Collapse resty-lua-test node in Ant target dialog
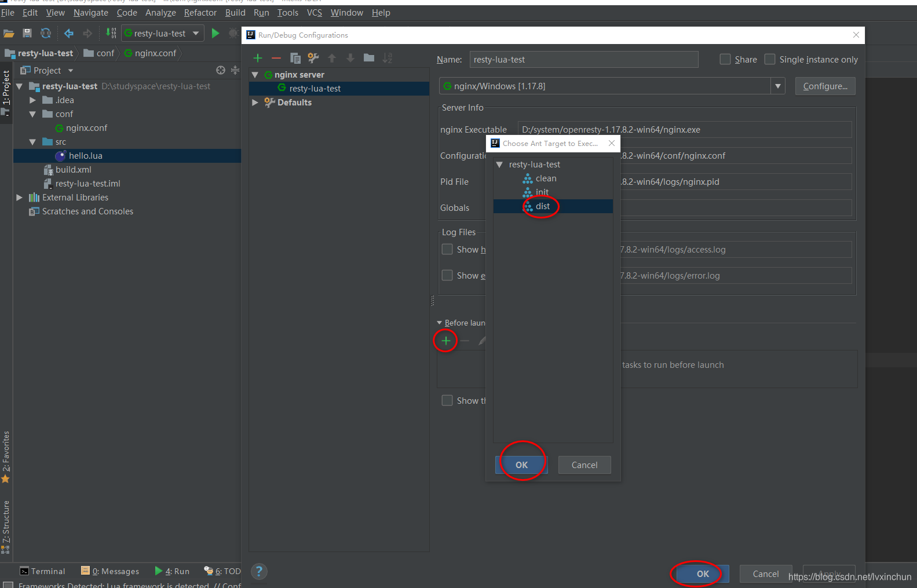917x588 pixels. (499, 165)
